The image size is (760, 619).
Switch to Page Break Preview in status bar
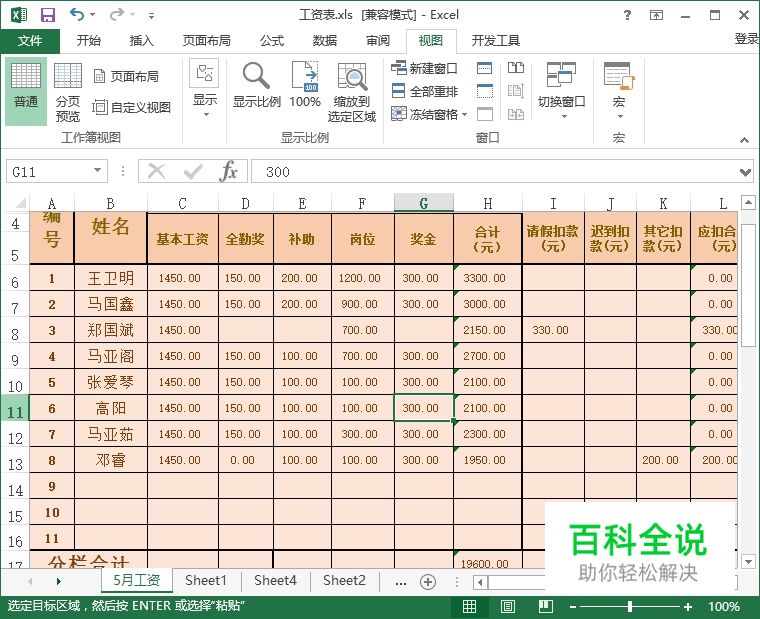[546, 606]
